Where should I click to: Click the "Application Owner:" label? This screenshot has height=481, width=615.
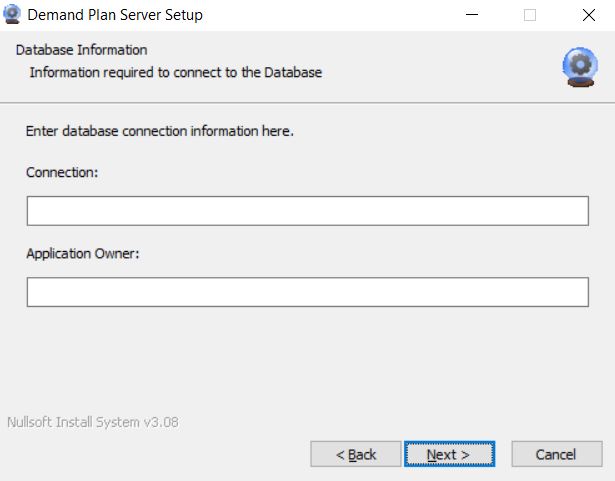click(83, 253)
